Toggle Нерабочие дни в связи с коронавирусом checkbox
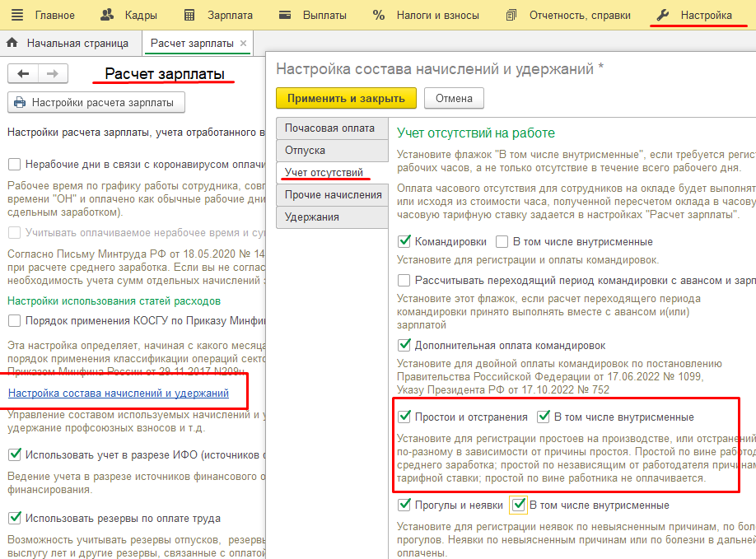This screenshot has width=756, height=559. (15, 165)
